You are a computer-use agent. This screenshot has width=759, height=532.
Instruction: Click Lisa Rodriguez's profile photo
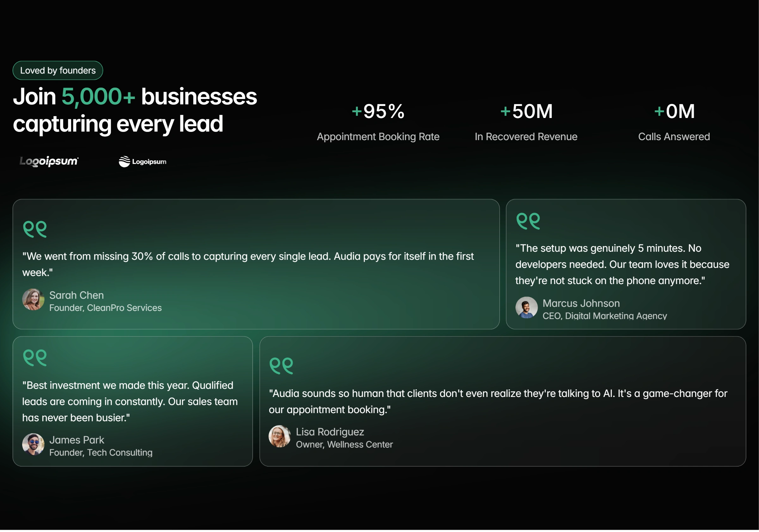(279, 436)
